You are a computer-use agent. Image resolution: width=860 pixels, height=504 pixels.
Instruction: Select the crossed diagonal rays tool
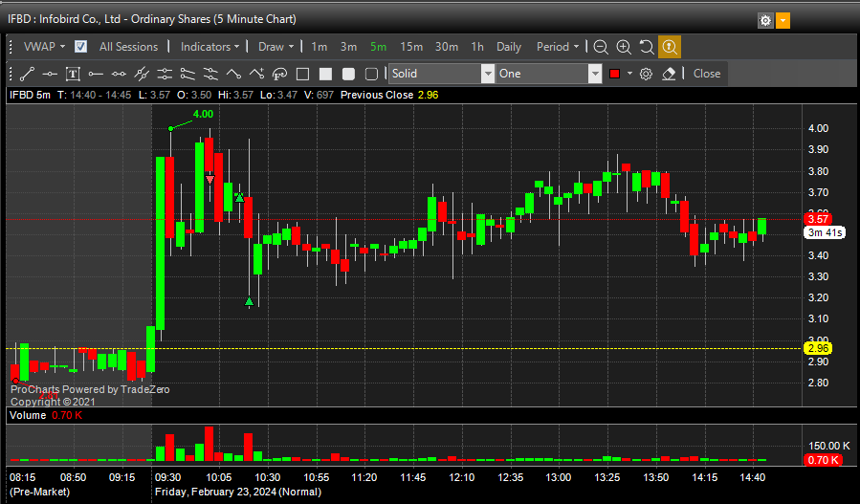[x=210, y=74]
